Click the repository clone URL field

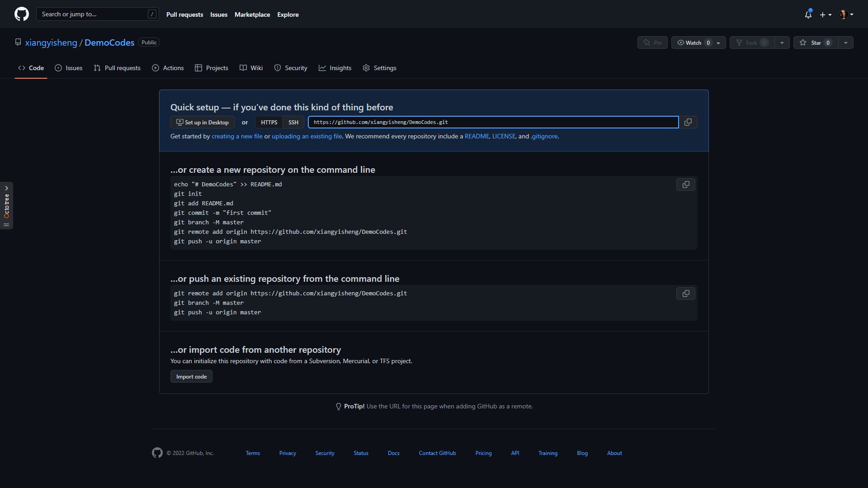493,122
